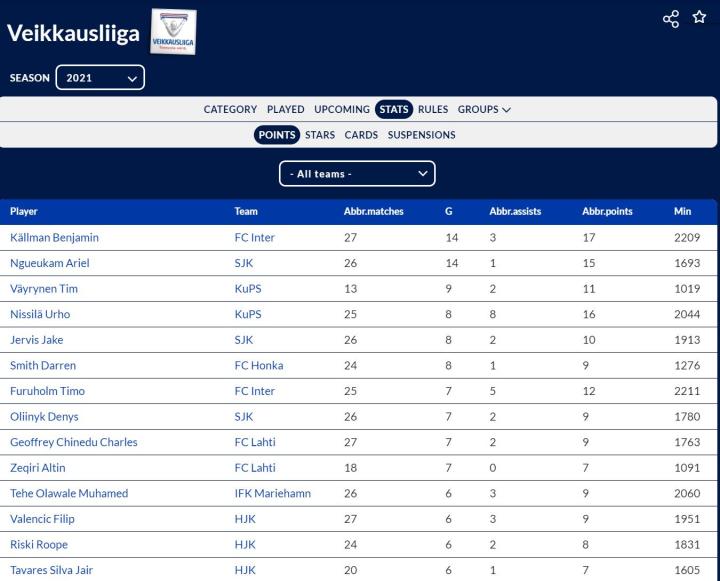Open player Källman Benjamin's profile
The image size is (720, 581).
pos(54,238)
